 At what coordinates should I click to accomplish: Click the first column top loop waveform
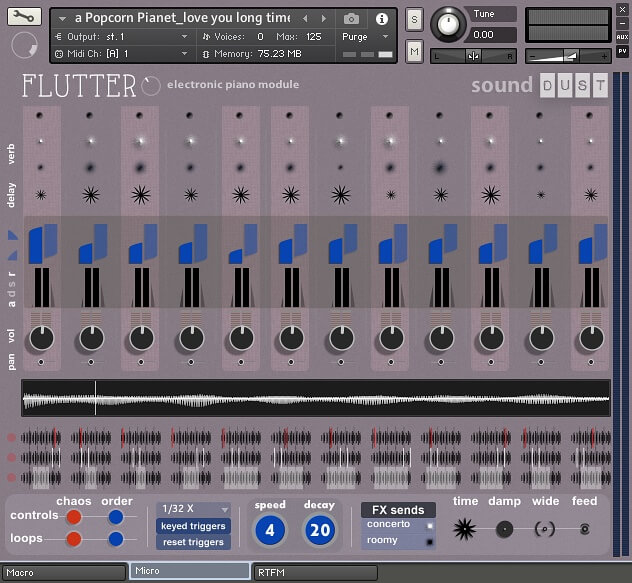[41, 438]
